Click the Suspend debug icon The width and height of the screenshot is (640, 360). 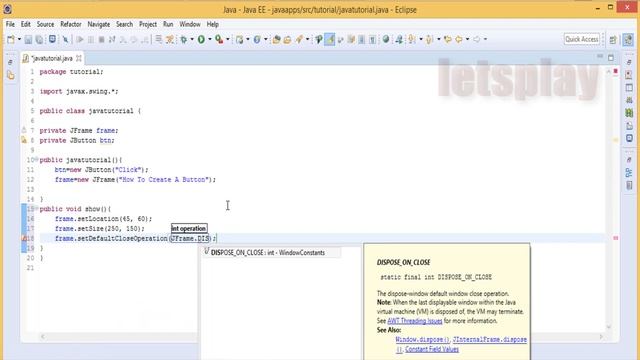tap(91, 40)
